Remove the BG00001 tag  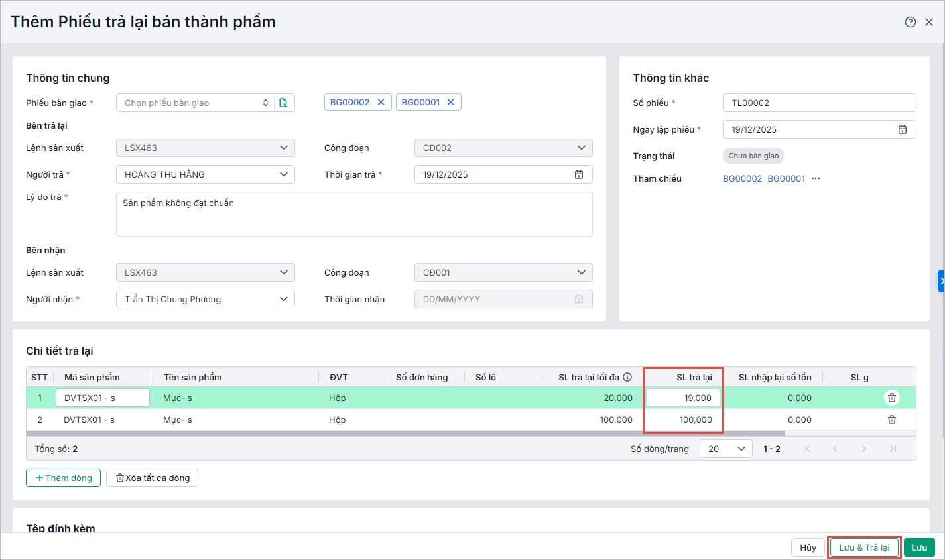[450, 102]
